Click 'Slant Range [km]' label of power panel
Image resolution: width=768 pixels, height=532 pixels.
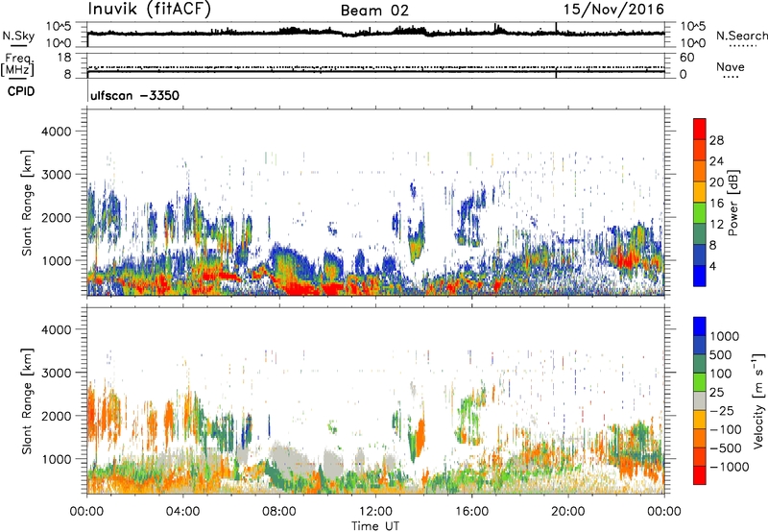pos(27,203)
